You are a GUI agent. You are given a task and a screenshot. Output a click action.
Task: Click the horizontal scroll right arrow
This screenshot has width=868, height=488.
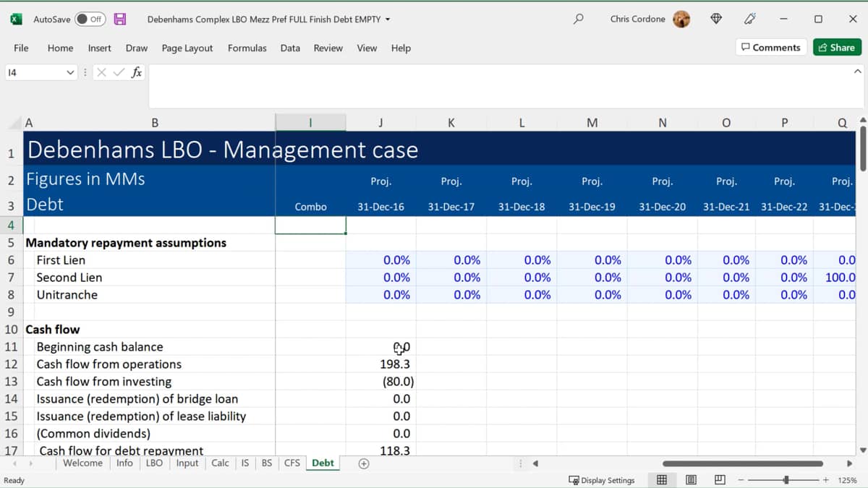click(849, 463)
